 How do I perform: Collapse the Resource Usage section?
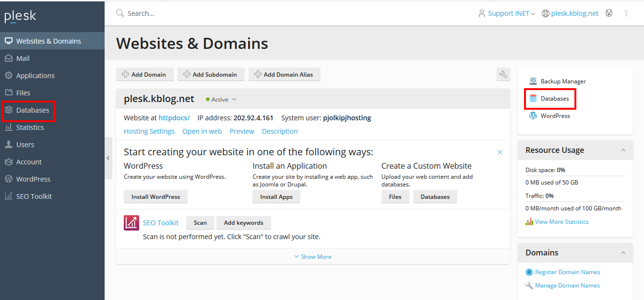tap(623, 150)
